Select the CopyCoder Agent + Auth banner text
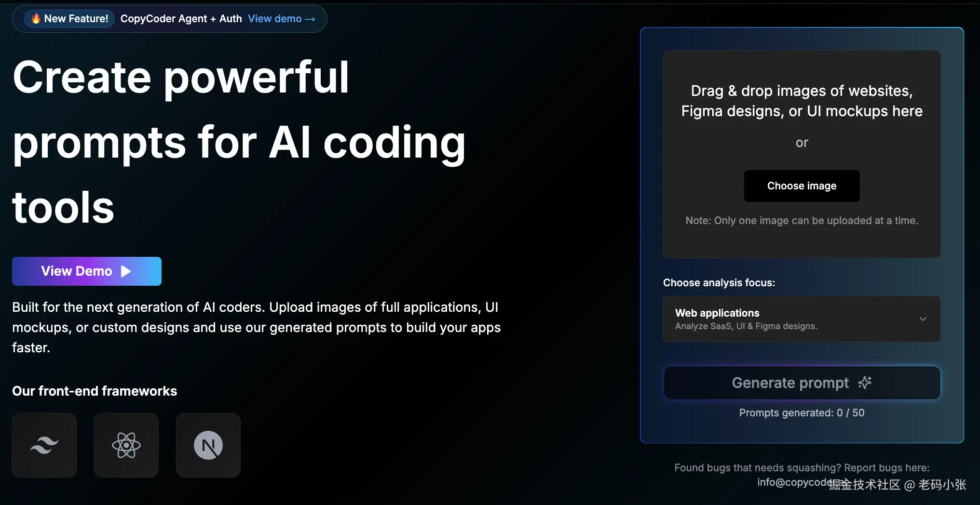 click(x=181, y=18)
